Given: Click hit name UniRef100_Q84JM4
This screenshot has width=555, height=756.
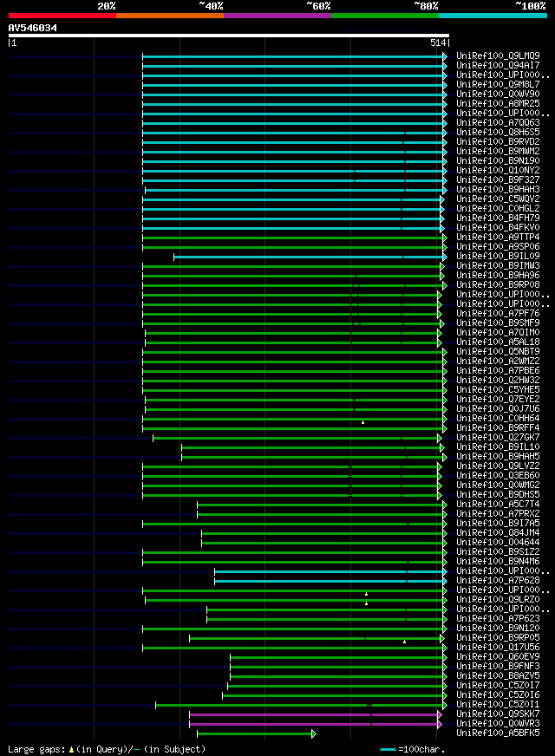Looking at the screenshot, I should [498, 533].
